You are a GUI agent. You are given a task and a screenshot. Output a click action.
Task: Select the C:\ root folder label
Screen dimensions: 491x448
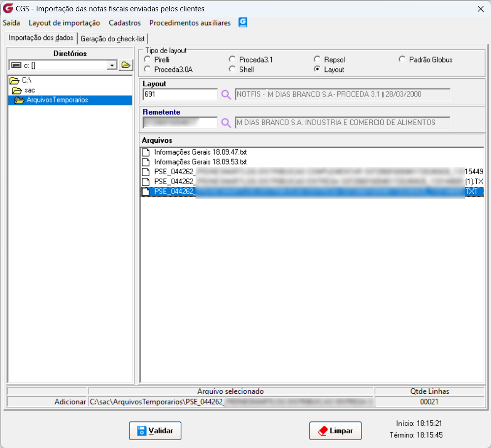tap(27, 80)
